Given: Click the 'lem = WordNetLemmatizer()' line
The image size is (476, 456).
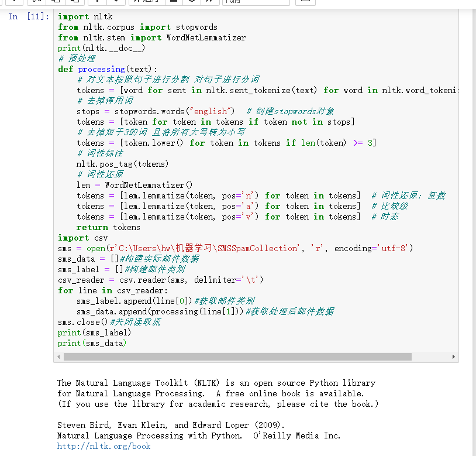Looking at the screenshot, I should click(134, 185).
